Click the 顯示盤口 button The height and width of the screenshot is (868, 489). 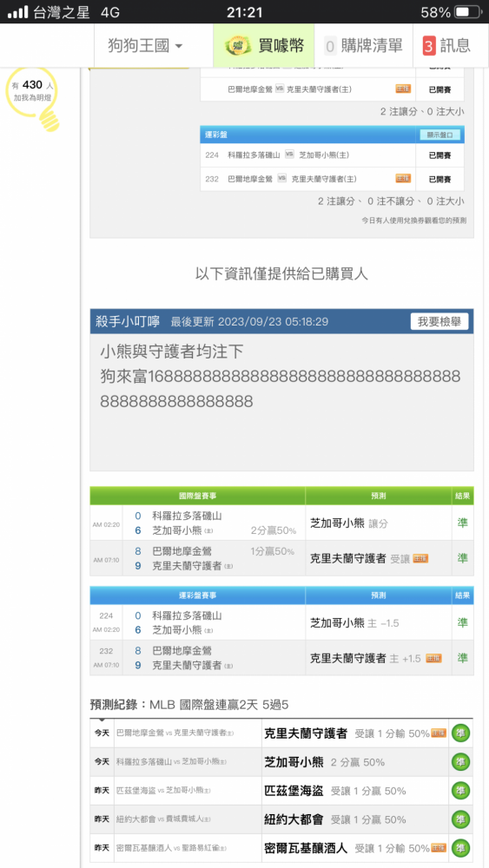[x=439, y=135]
